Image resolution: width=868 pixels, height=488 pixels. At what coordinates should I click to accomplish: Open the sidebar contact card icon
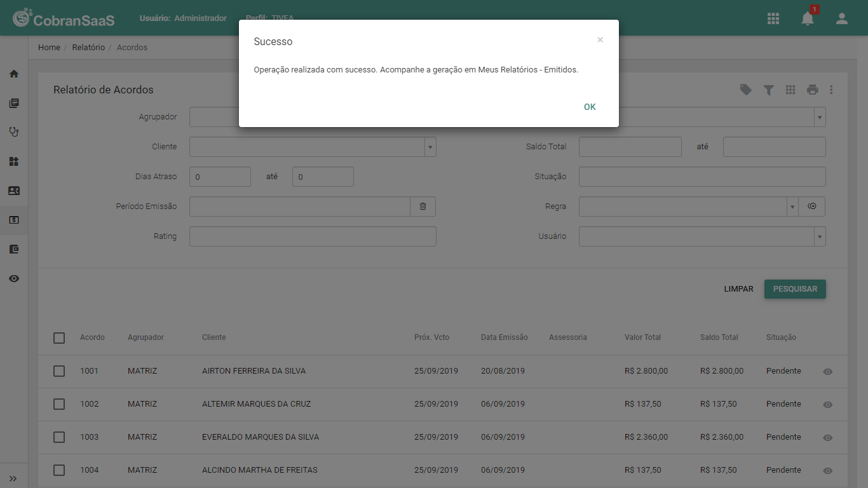[14, 191]
